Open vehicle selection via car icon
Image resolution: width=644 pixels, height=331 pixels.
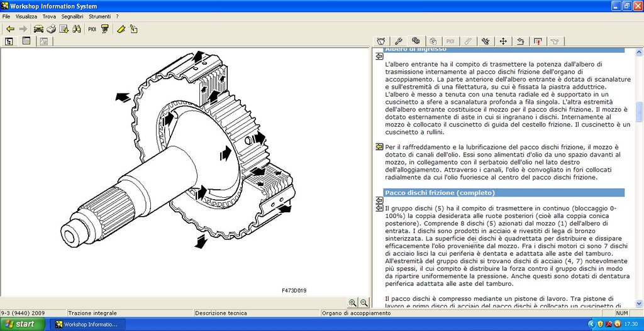point(38,29)
